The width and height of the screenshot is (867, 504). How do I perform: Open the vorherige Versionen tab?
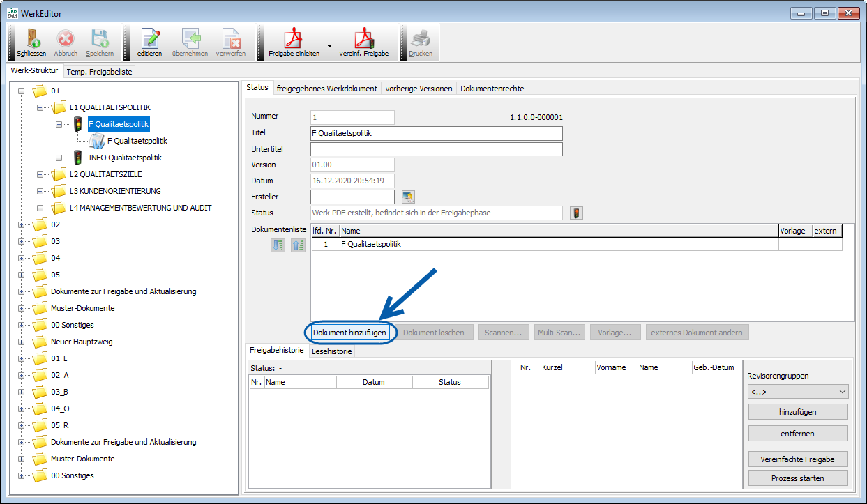coord(419,89)
